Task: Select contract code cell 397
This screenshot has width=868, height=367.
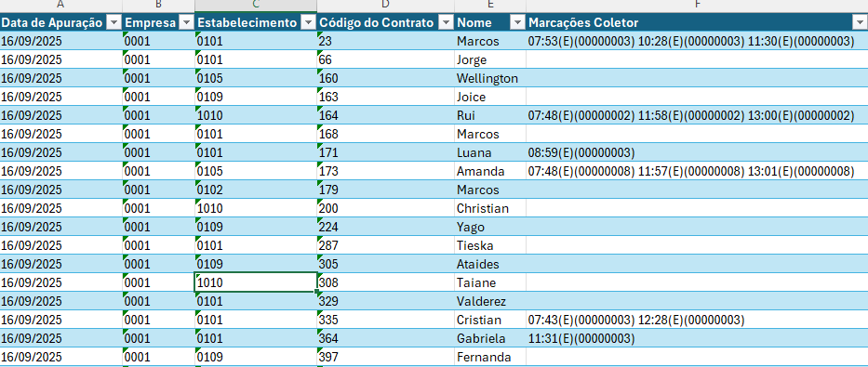Action: (386, 357)
